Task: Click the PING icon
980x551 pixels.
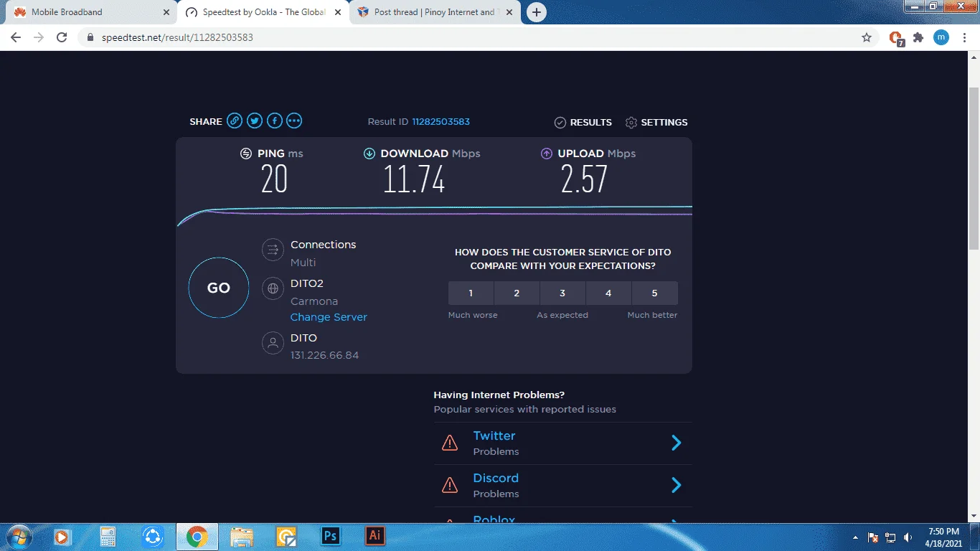Action: (246, 154)
